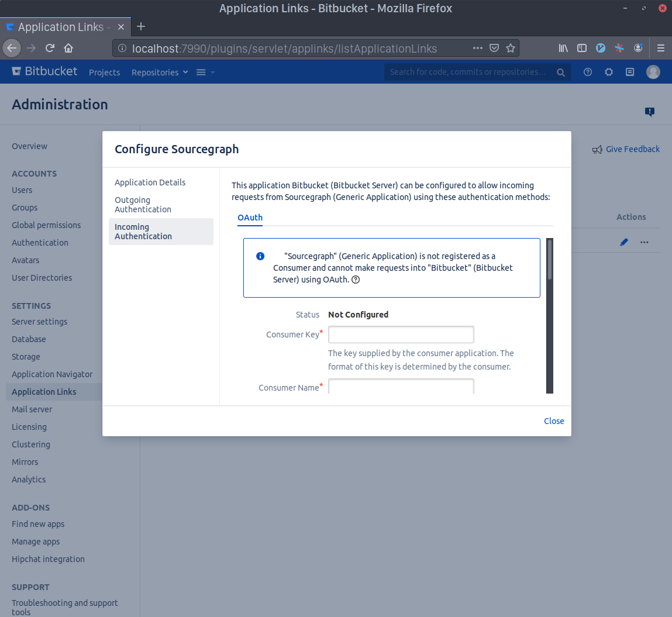Open the application switcher menu dropdown

pos(205,72)
